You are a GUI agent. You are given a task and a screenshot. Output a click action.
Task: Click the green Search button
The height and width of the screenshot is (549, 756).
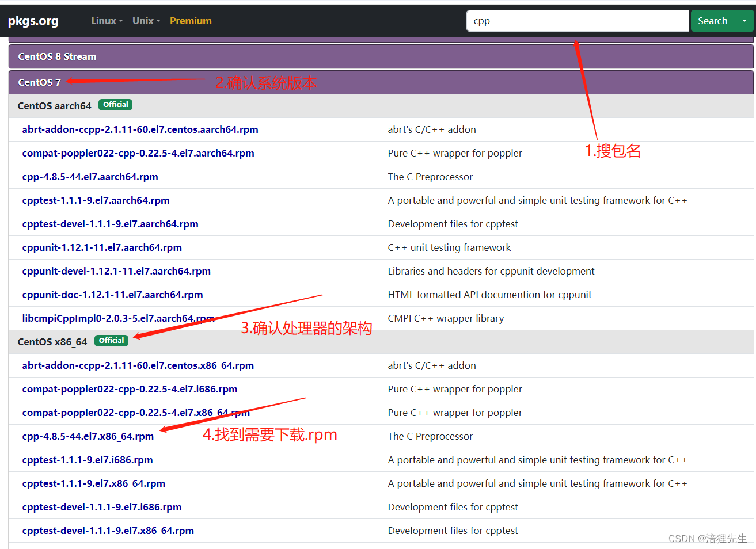[713, 21]
